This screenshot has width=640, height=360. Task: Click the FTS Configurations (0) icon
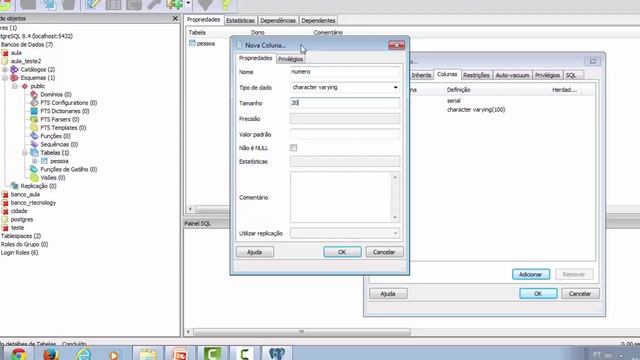(34, 102)
